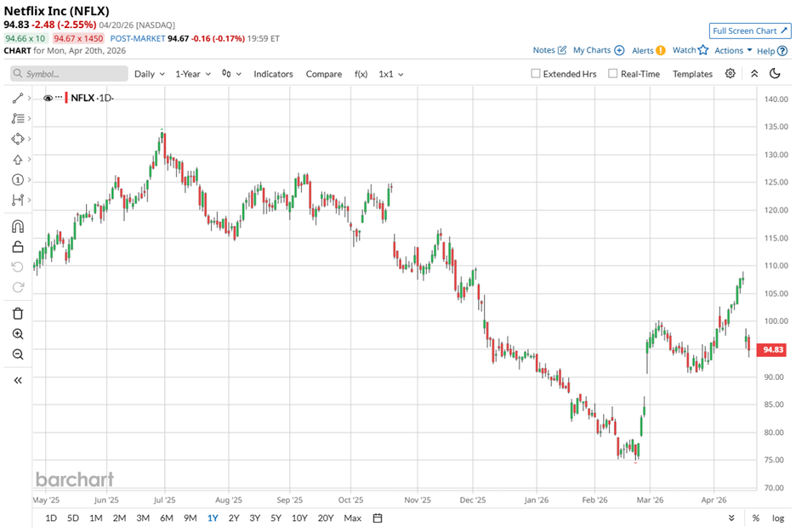Viewport: 796px width, 532px height.
Task: Expand the trend line tool options arrow
Action: click(x=30, y=98)
